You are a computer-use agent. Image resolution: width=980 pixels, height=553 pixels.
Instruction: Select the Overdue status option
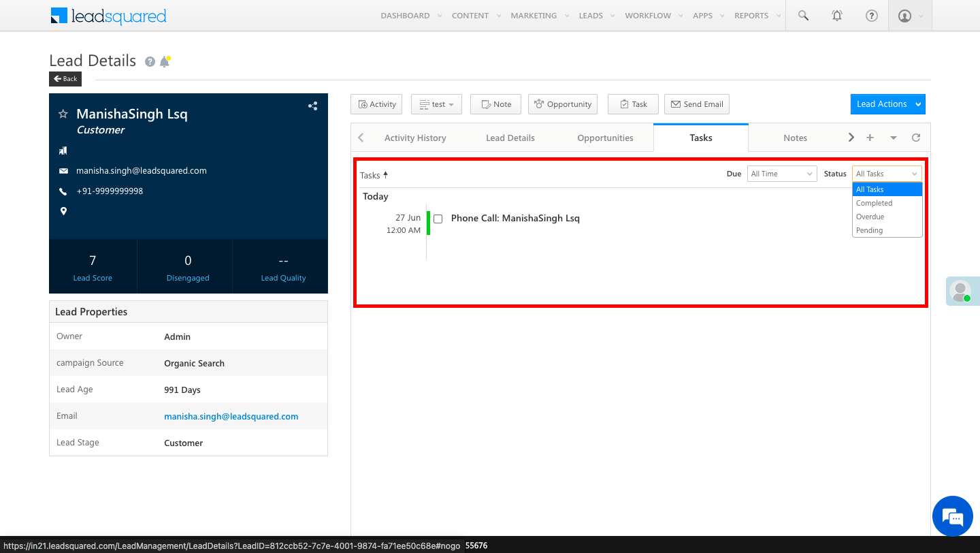[x=887, y=217]
